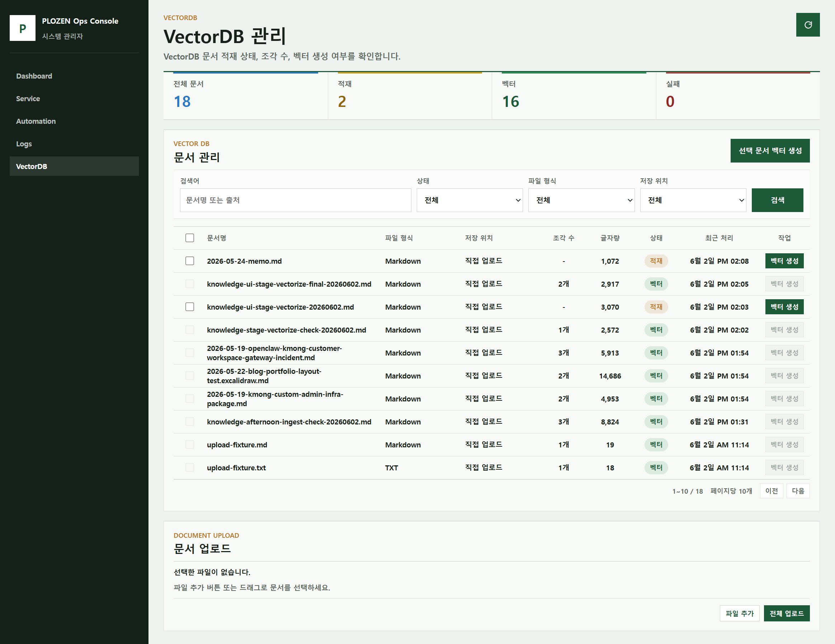
Task: Click the 벡터 16 stat card
Action: pos(574,95)
